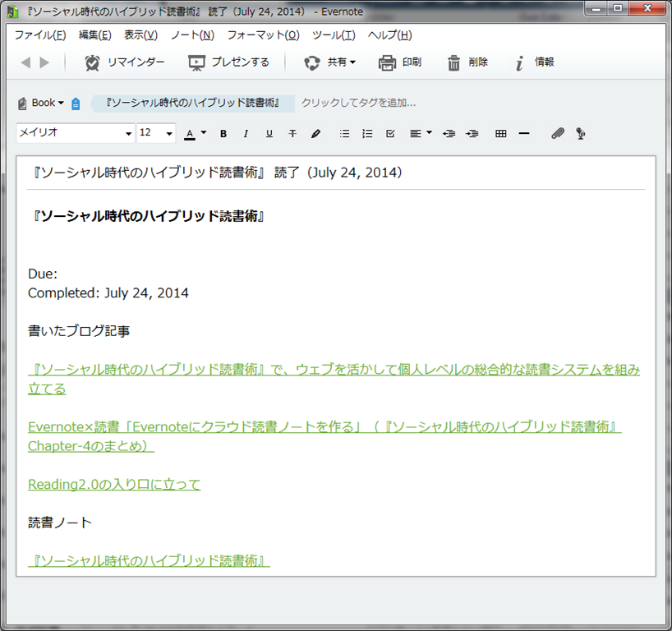Screen dimensions: 672x631
Task: Open the 表示(V) menu
Action: click(140, 35)
